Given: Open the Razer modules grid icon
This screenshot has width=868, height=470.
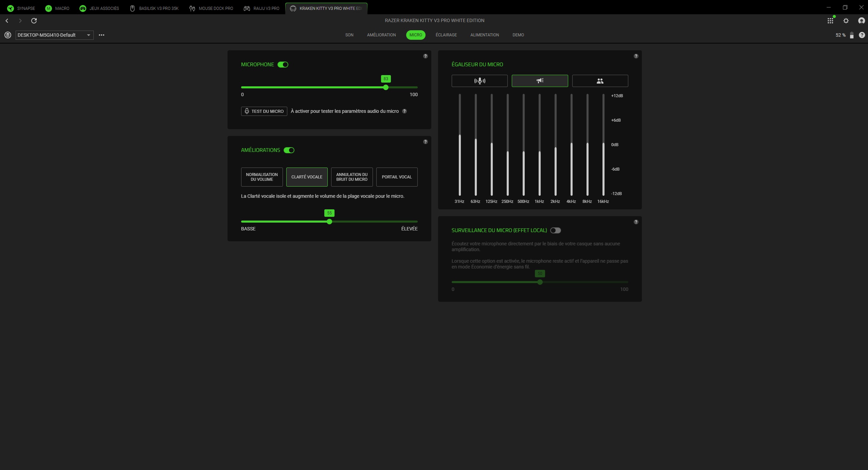Looking at the screenshot, I should [x=830, y=21].
